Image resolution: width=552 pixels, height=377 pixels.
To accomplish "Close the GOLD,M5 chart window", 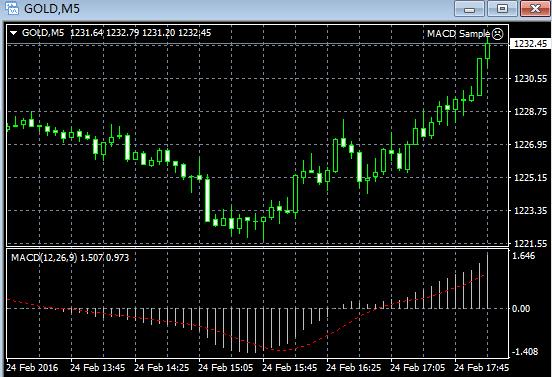I will (535, 9).
